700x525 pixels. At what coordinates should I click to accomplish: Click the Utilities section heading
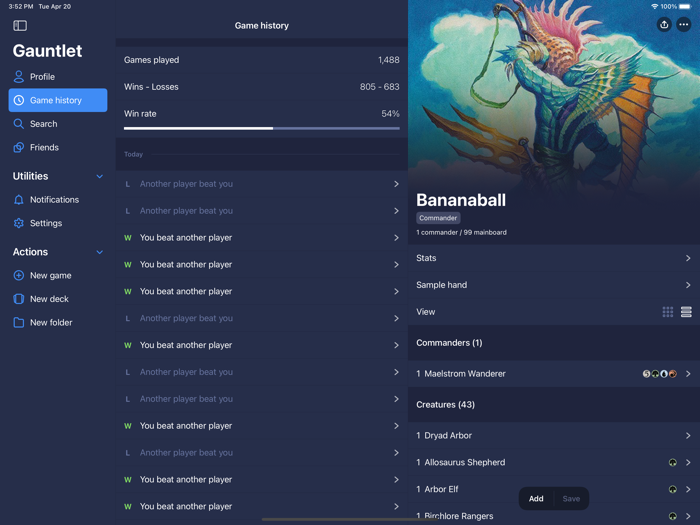click(30, 176)
